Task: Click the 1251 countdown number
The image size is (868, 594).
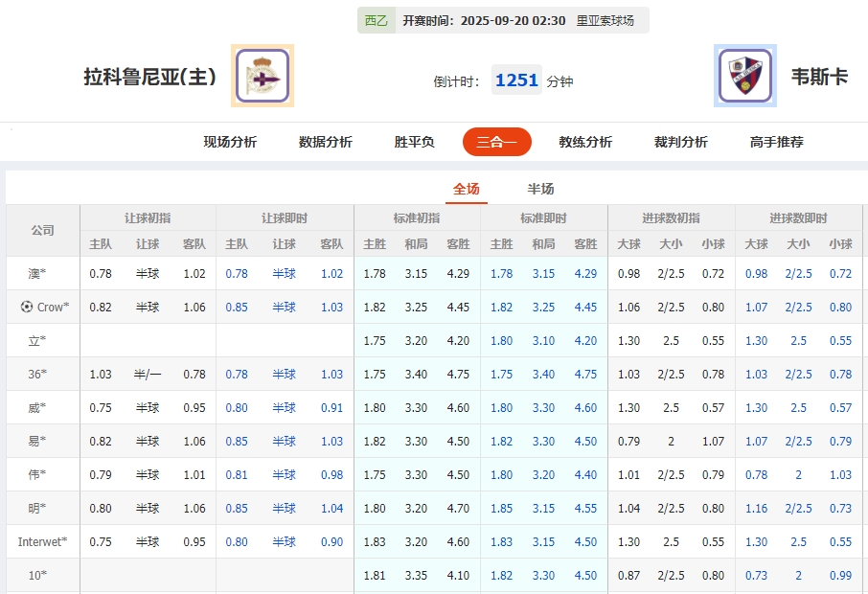Action: pos(516,80)
